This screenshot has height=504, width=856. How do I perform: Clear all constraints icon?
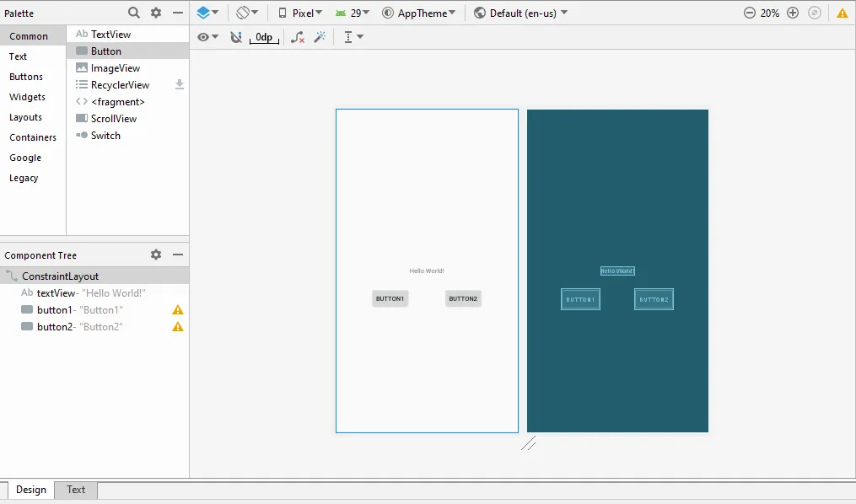[x=298, y=37]
